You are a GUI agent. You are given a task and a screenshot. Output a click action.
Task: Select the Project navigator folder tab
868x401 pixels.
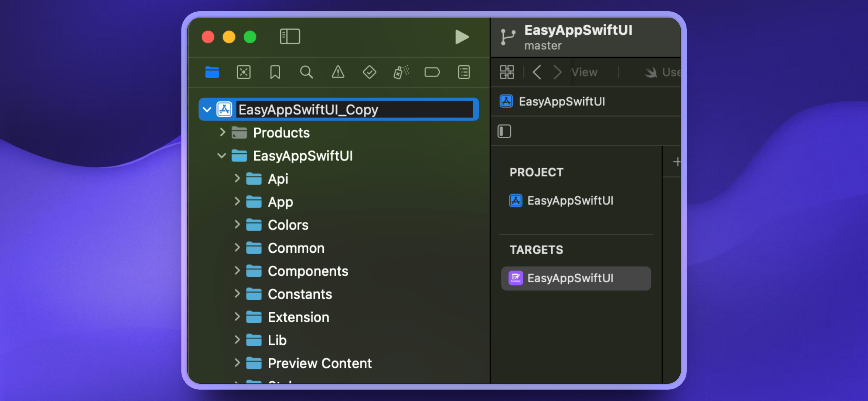click(212, 72)
